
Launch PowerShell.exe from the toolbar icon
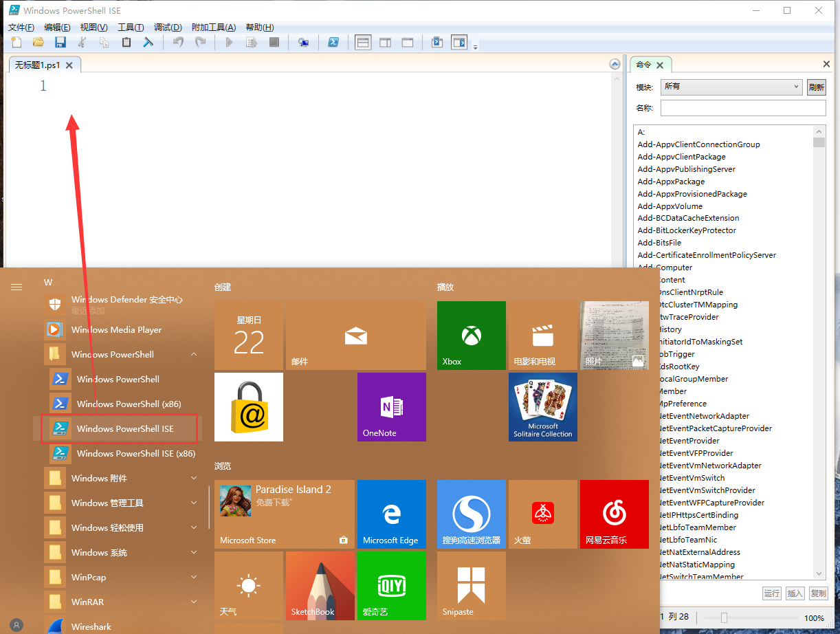click(333, 43)
